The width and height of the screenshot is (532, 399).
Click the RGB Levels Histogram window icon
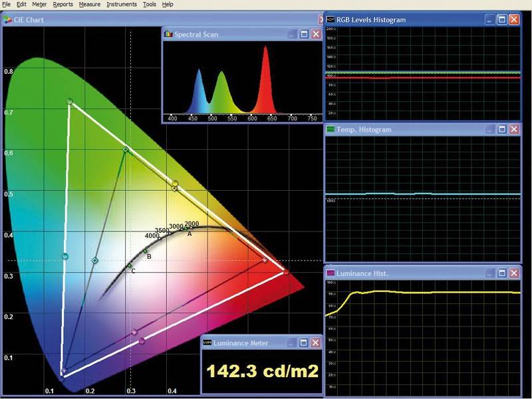(x=331, y=19)
